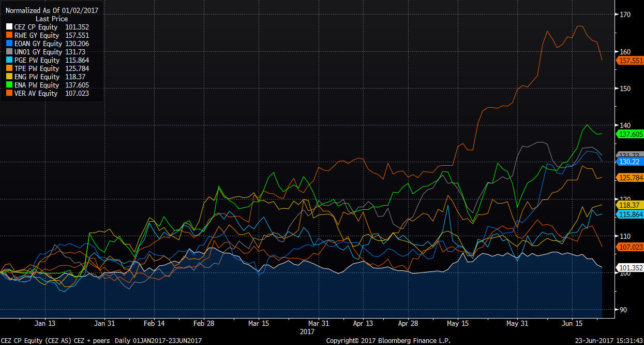Click the orange 107.023 price tag on axis
The height and width of the screenshot is (345, 644).
click(x=629, y=247)
